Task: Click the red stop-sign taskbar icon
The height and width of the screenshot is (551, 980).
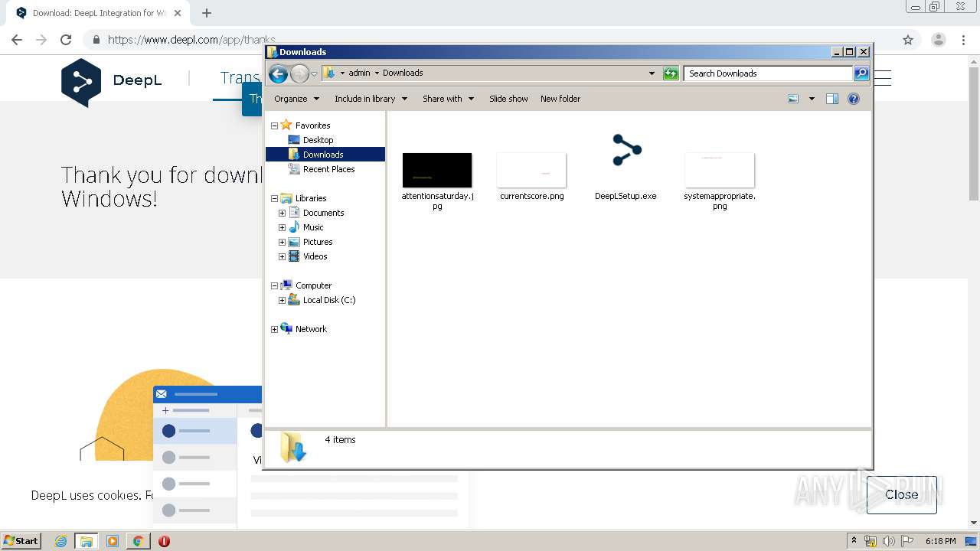Action: [164, 541]
